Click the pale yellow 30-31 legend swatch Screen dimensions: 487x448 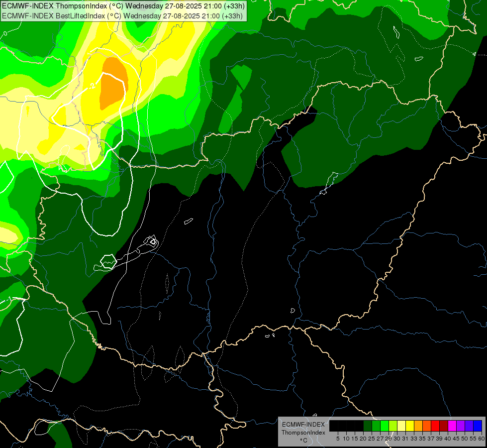coord(401,426)
